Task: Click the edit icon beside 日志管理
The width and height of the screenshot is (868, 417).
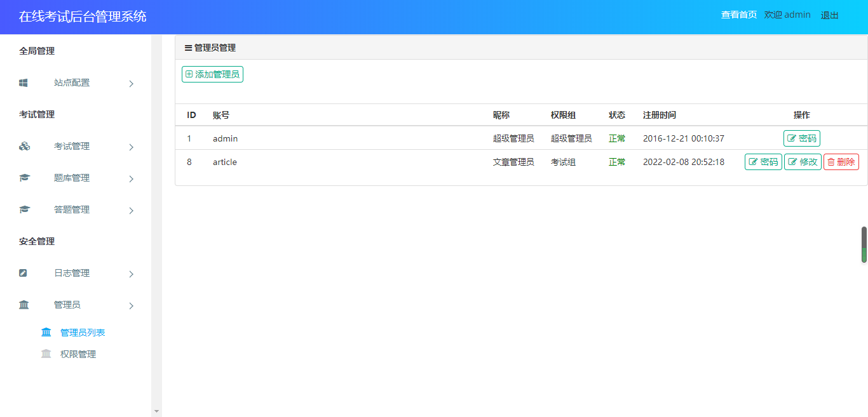Action: (x=24, y=274)
